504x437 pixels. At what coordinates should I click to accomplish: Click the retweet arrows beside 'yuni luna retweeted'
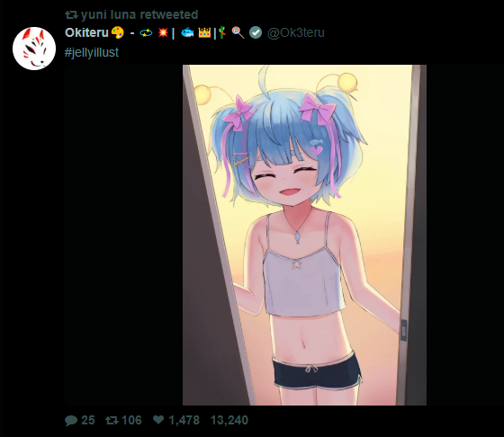click(71, 14)
